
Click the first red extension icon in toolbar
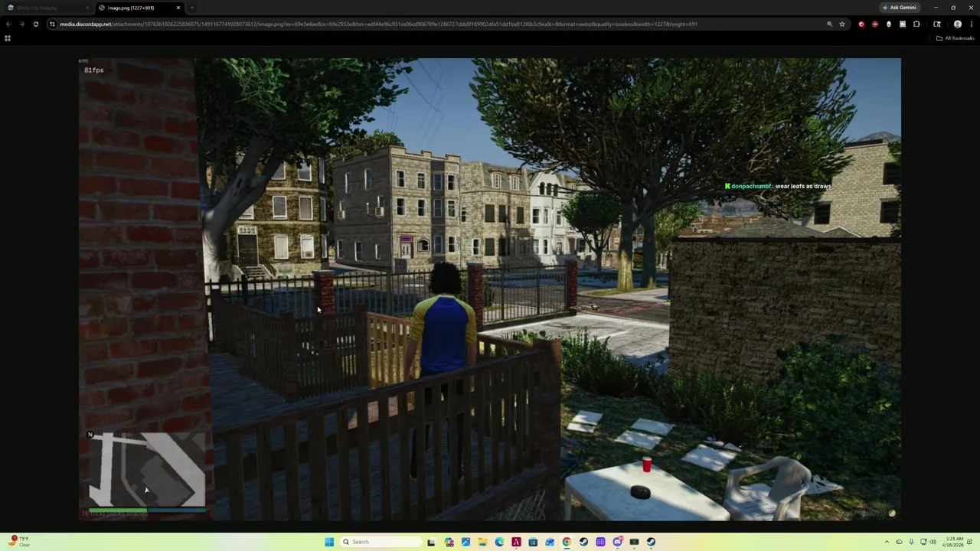pos(861,24)
